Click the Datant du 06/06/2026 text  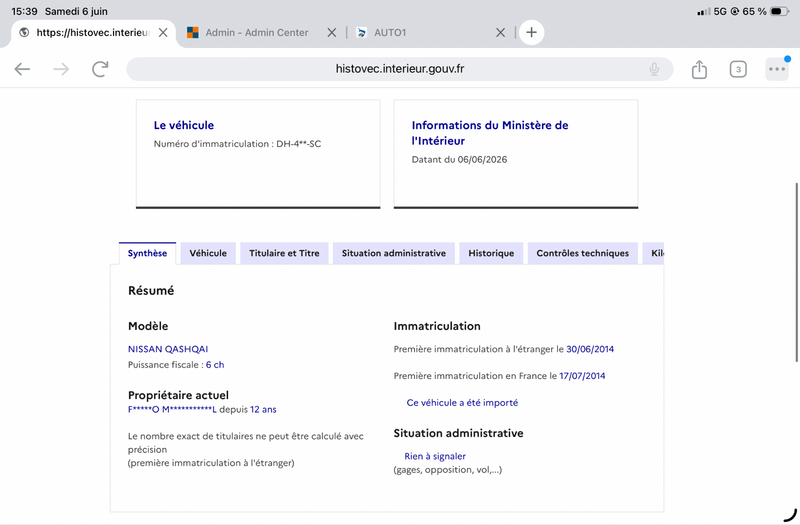459,159
